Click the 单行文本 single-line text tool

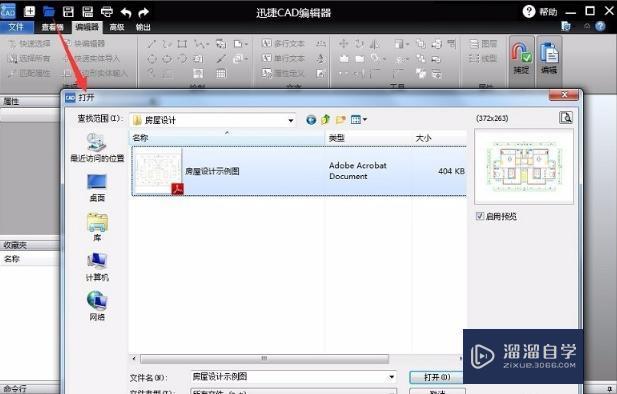(283, 58)
